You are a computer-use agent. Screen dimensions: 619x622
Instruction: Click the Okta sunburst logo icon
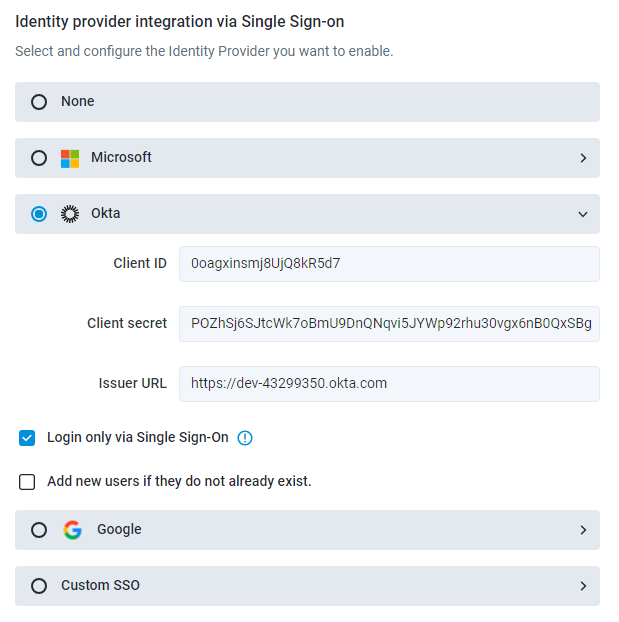(x=70, y=214)
